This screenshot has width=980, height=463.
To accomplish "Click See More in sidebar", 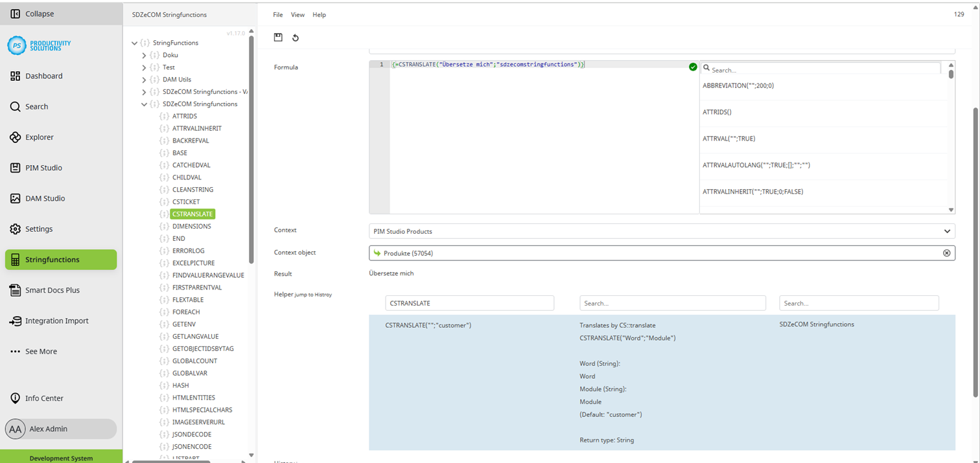I will click(41, 351).
